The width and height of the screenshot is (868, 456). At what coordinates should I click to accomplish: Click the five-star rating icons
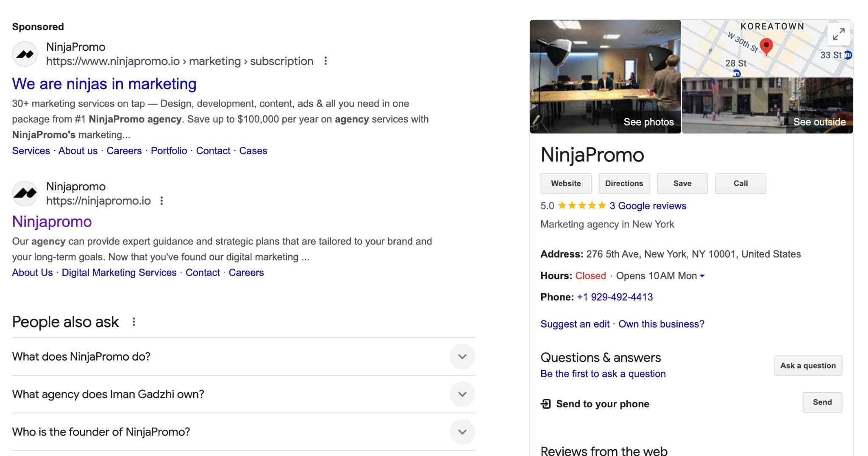point(582,206)
